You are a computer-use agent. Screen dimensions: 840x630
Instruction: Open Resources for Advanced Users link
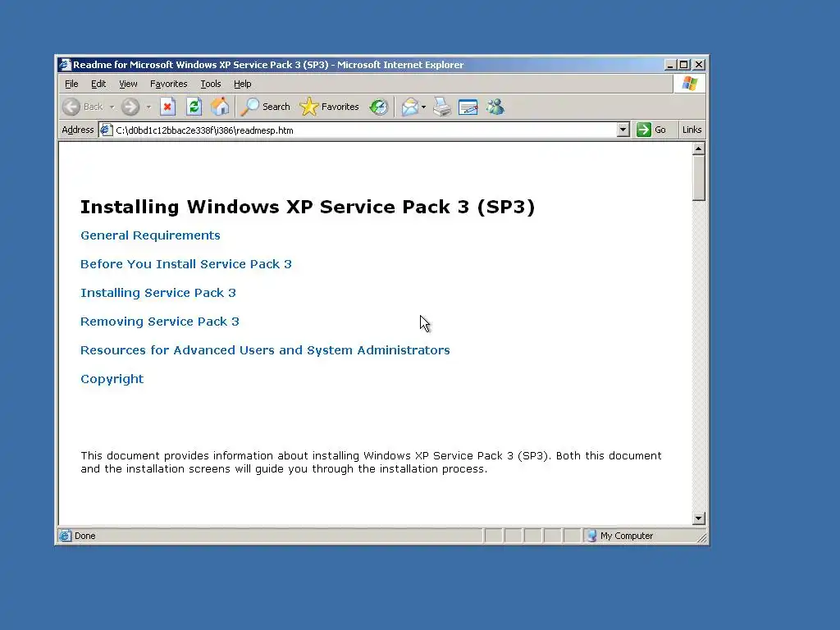coord(265,350)
